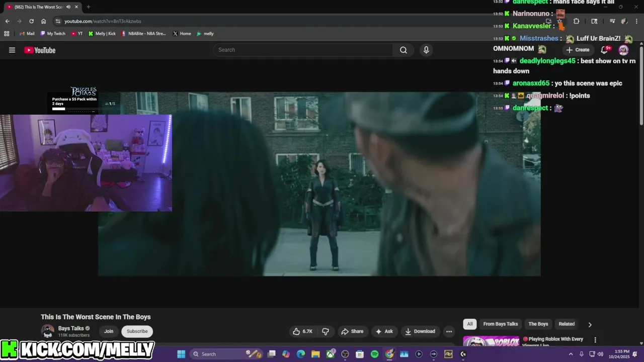Click the Ask button
The height and width of the screenshot is (362, 644).
point(384,331)
